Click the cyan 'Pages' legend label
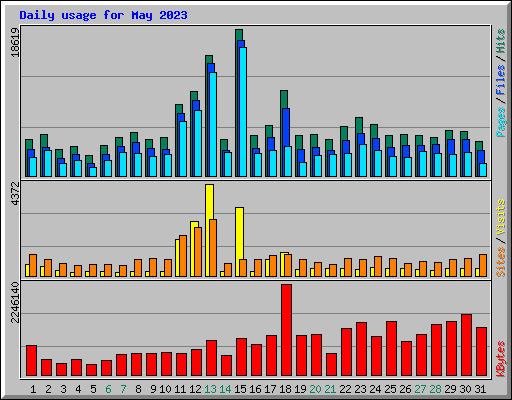Viewport: 512px width, 400px height. (x=500, y=122)
